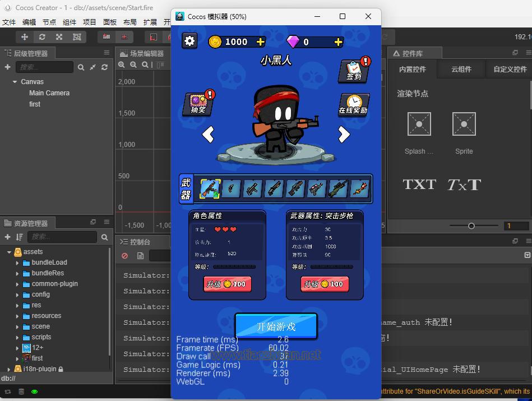This screenshot has height=401, width=532.
Task: Collapse the assets root folder
Action: [9, 252]
